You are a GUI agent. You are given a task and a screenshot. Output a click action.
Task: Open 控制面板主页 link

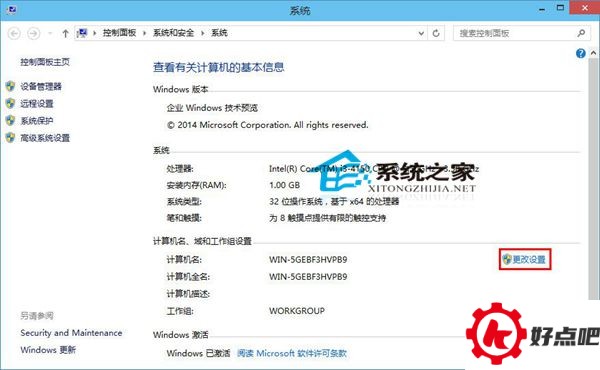[45, 62]
